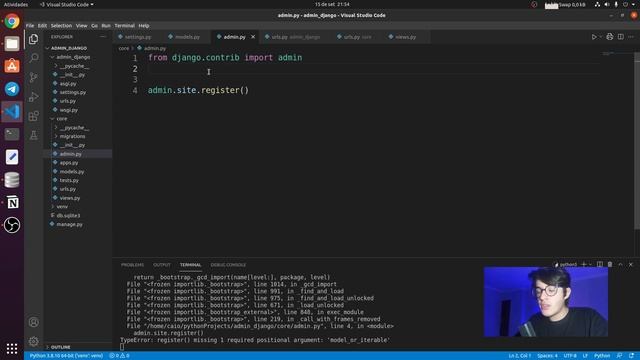This screenshot has width=640, height=360.
Task: Open manage.py in the explorer
Action: click(69, 224)
